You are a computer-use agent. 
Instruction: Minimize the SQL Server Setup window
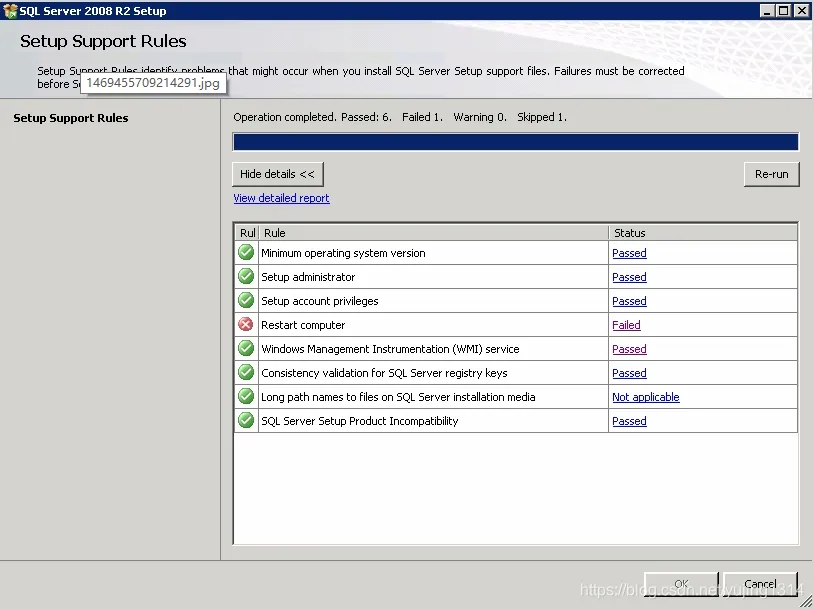[x=767, y=10]
